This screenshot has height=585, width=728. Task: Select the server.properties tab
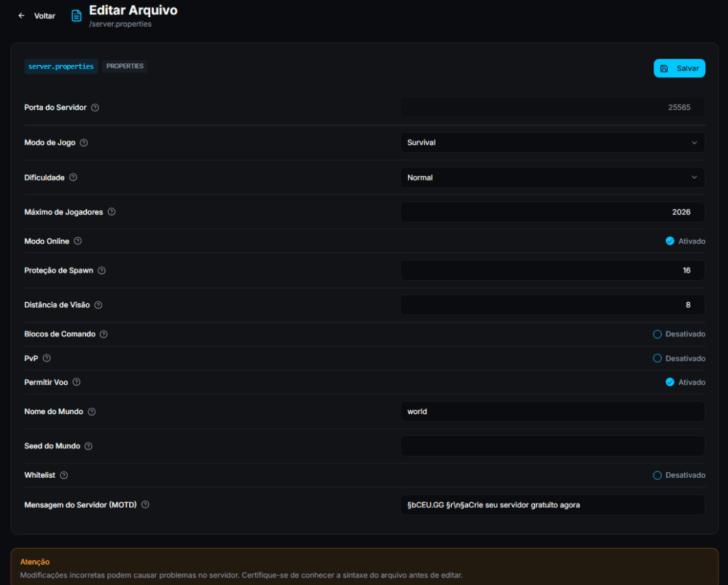pyautogui.click(x=61, y=66)
